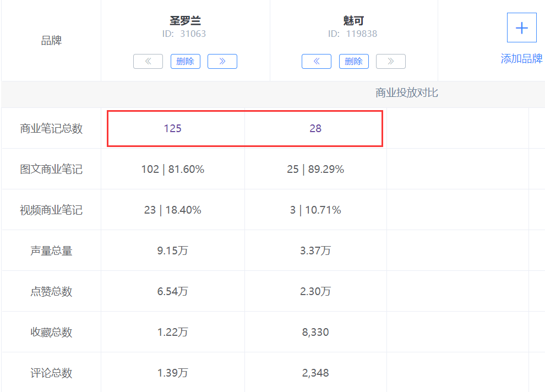Click the 评论总数 row label
545x392 pixels.
click(x=51, y=373)
